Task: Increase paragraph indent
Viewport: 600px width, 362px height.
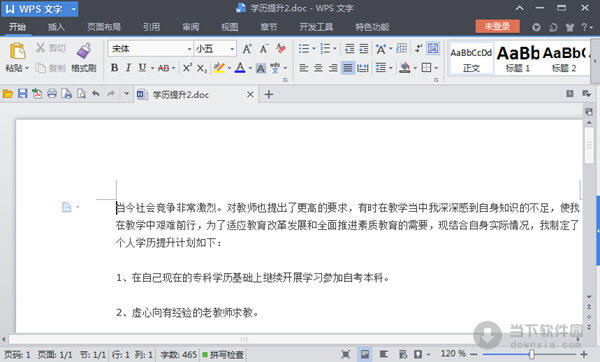Action: 364,49
